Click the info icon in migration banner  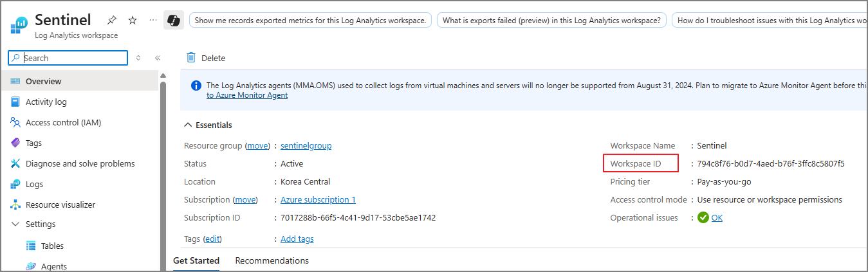point(197,85)
